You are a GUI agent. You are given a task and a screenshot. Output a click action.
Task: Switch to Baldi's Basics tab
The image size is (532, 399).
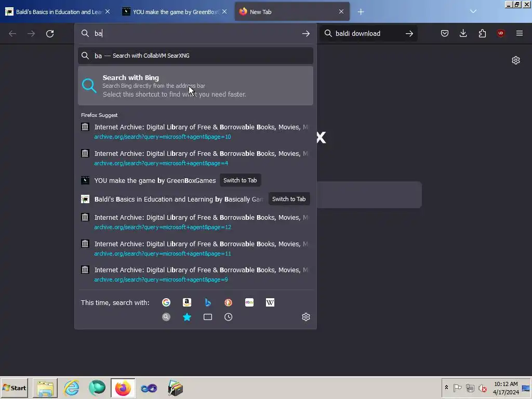click(58, 12)
